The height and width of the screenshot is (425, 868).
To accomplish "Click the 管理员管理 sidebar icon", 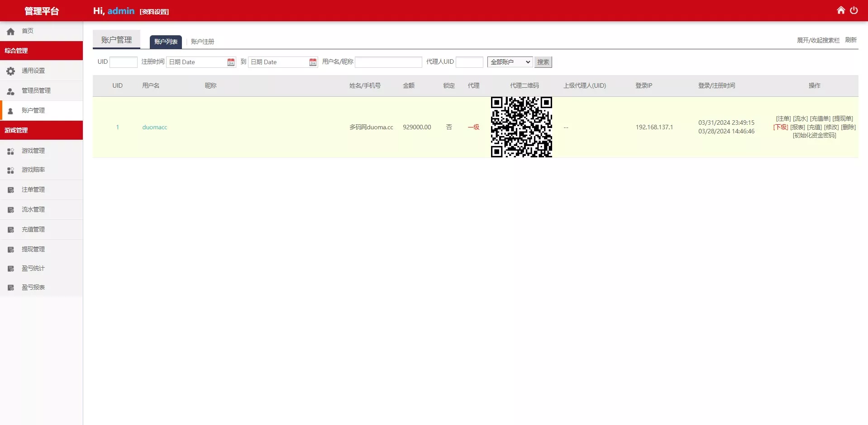I will 10,90.
